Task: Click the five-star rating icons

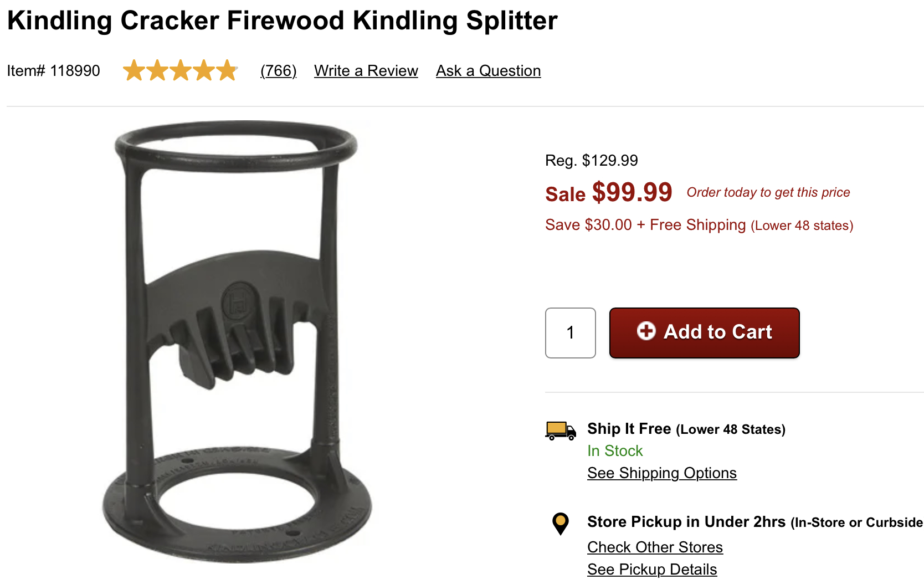Action: [x=181, y=71]
